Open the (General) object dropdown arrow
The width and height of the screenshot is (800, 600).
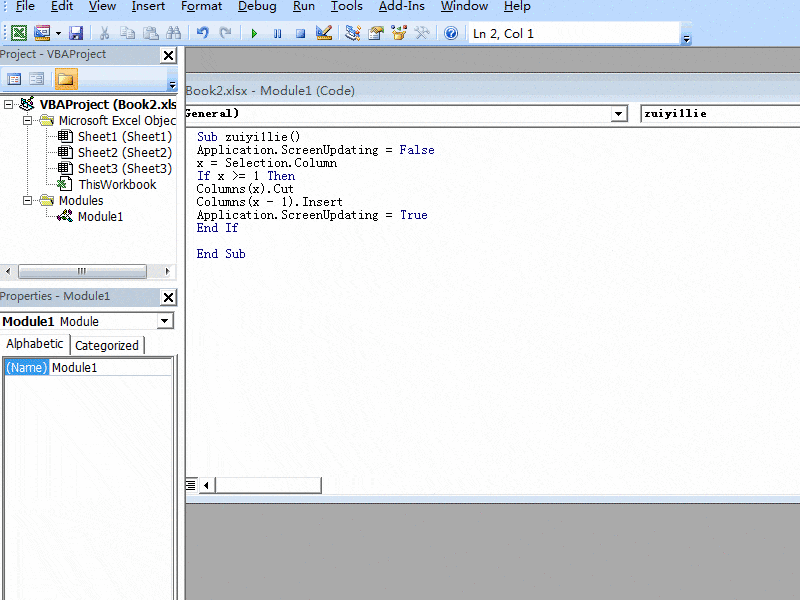(618, 114)
